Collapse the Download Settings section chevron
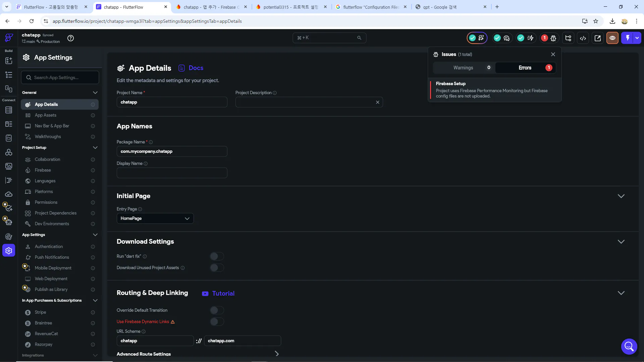 (x=621, y=242)
